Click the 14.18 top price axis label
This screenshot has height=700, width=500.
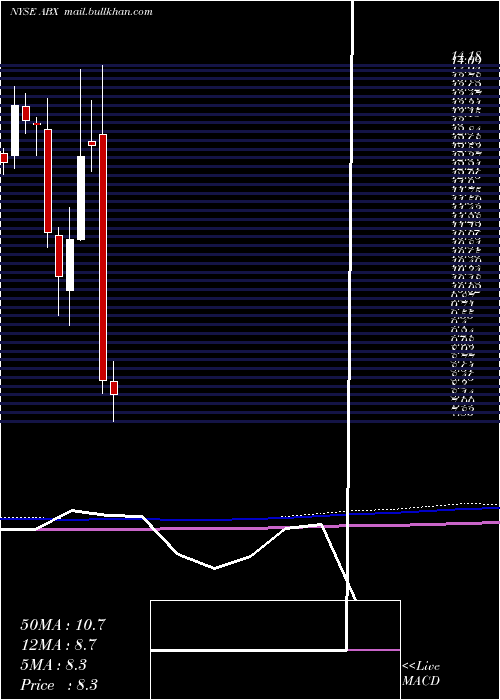(467, 55)
